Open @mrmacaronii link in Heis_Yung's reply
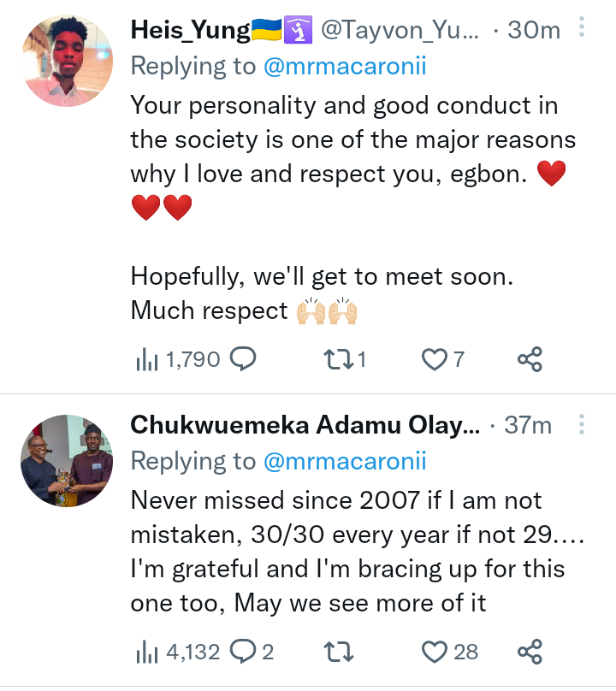 pos(345,68)
